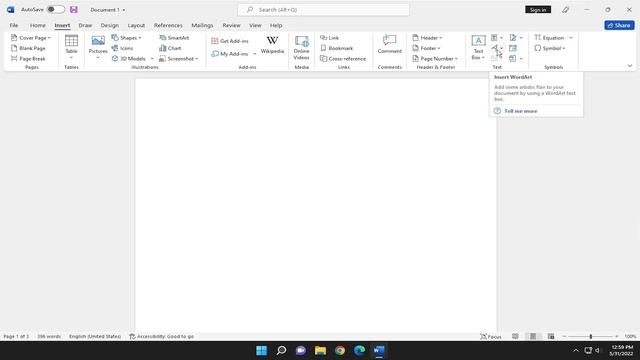640x360 pixels.
Task: Open the Page Number dropdown
Action: 435,59
